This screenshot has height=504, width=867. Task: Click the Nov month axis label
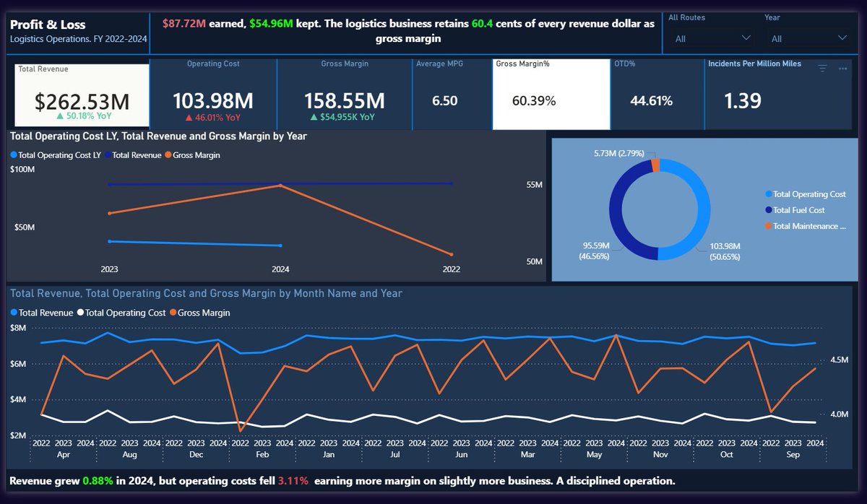660,455
